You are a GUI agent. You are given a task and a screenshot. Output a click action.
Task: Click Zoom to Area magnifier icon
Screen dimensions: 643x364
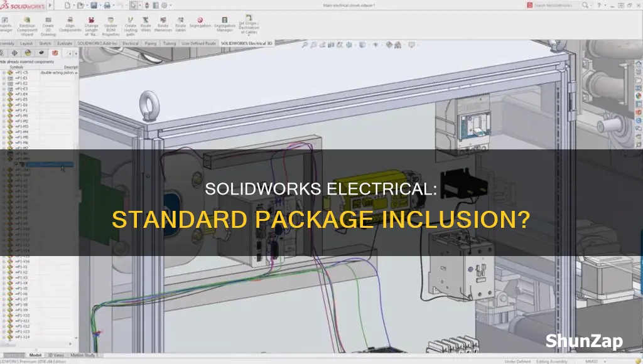314,45
